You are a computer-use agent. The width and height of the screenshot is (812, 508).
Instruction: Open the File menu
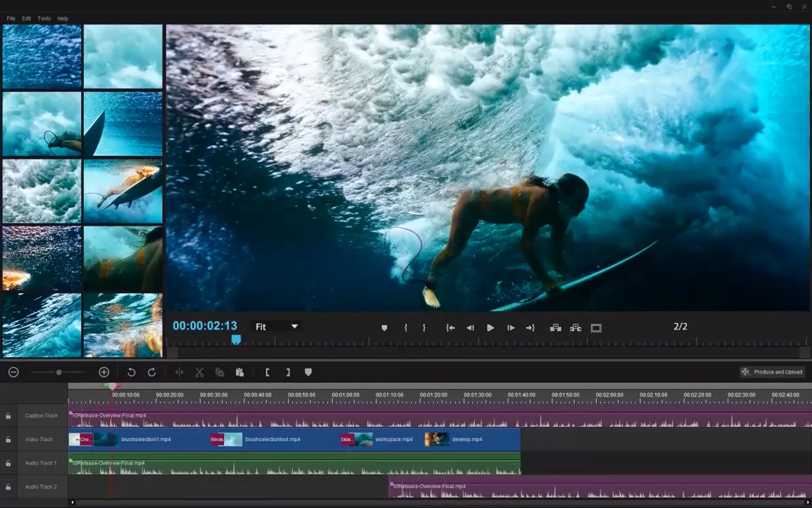point(11,18)
